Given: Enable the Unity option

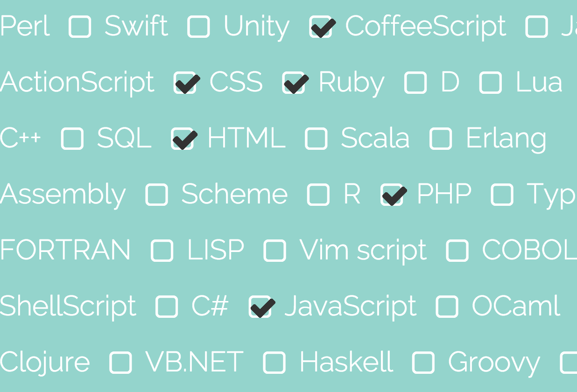Looking at the screenshot, I should click(198, 27).
